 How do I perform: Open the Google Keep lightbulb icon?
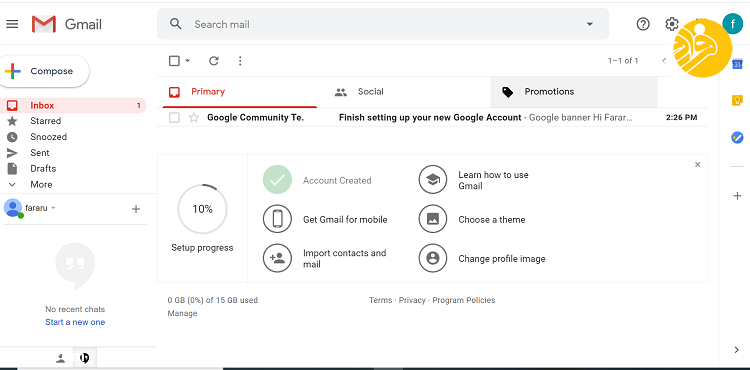click(x=737, y=100)
